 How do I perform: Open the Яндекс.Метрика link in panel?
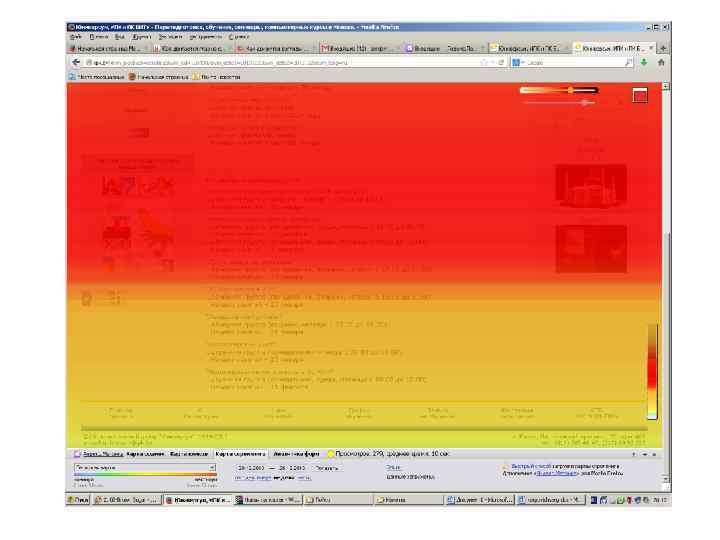(x=103, y=454)
